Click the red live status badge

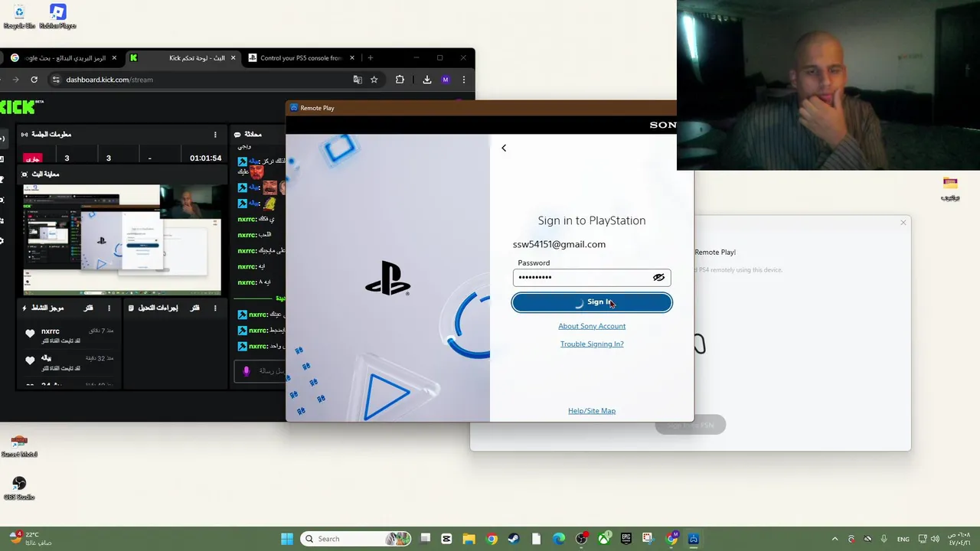33,158
